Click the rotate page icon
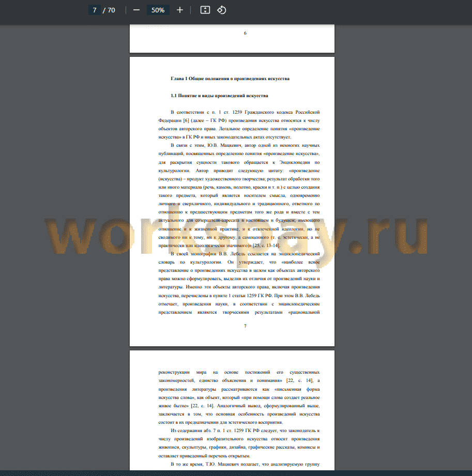The height and width of the screenshot is (476, 472). click(x=221, y=10)
